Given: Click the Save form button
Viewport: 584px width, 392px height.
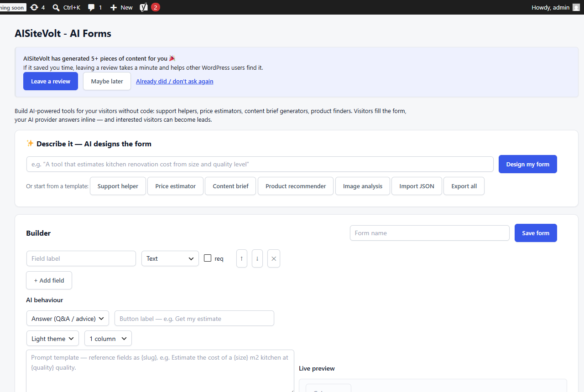Looking at the screenshot, I should 536,233.
